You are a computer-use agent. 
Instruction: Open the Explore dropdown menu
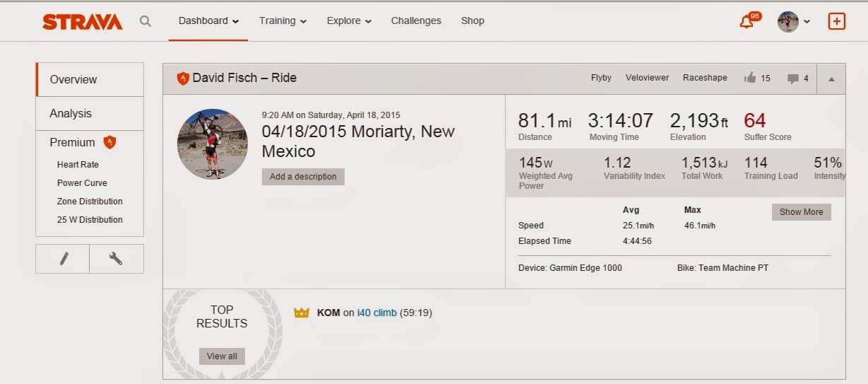tap(349, 21)
